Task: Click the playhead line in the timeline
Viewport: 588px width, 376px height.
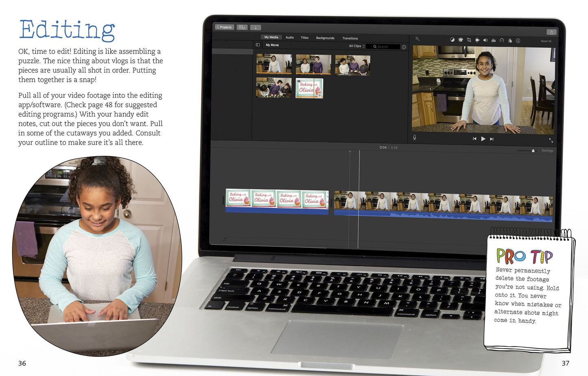Action: click(x=358, y=199)
